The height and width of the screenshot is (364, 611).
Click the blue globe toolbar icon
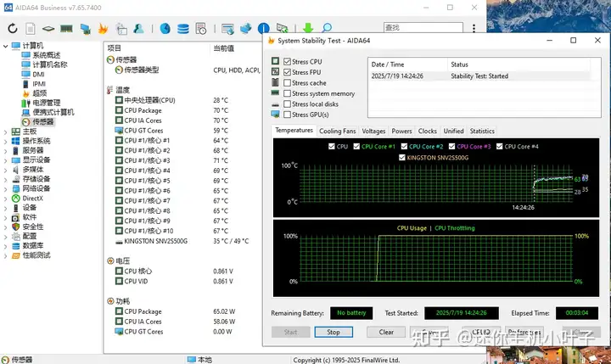[x=165, y=29]
